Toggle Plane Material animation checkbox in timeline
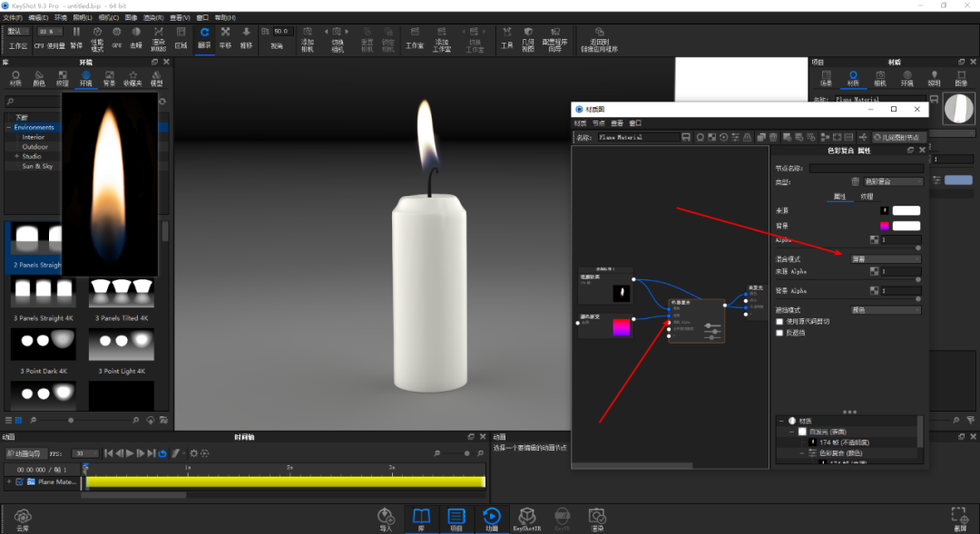 19,481
